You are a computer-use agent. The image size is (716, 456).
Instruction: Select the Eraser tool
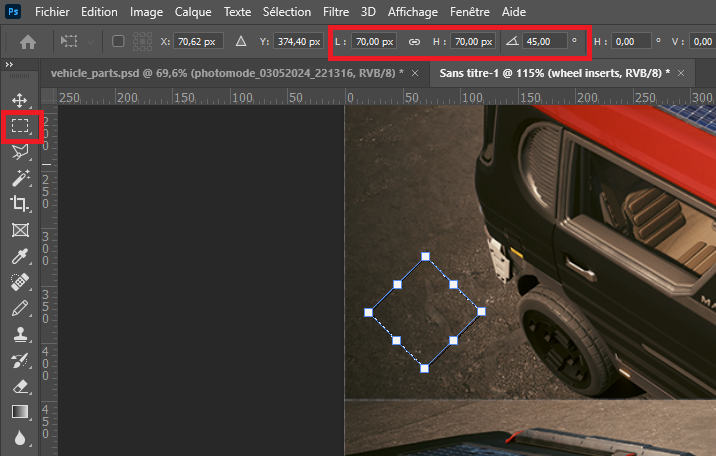pos(19,386)
